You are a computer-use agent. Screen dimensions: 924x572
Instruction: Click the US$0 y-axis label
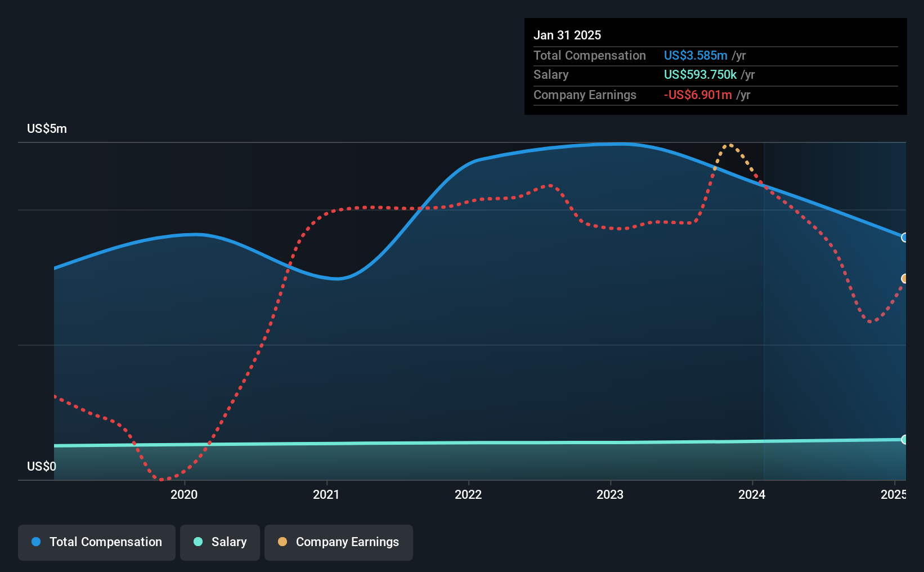click(x=42, y=467)
